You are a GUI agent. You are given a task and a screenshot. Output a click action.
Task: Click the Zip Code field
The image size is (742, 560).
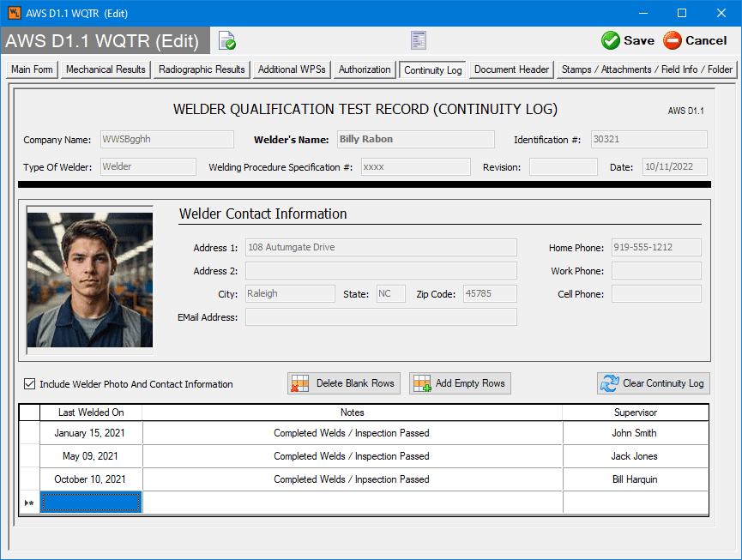(x=490, y=293)
